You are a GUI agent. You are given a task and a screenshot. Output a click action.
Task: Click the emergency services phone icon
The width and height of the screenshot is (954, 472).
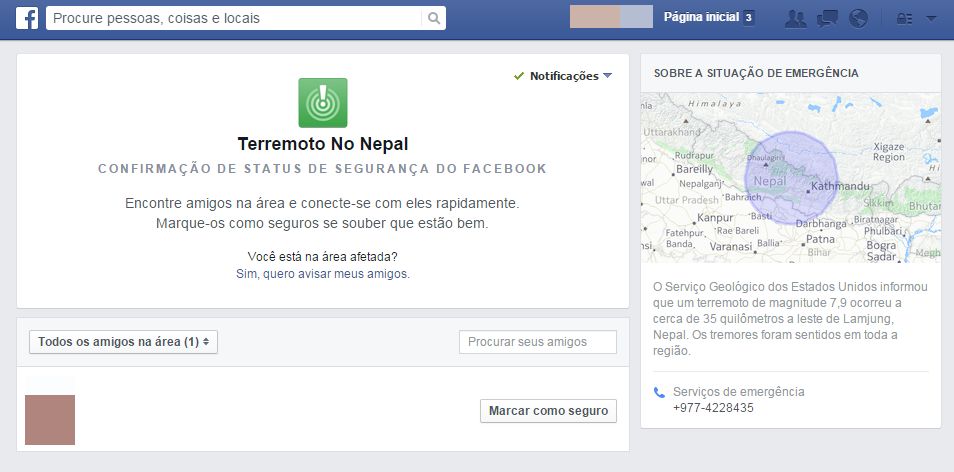(x=659, y=393)
